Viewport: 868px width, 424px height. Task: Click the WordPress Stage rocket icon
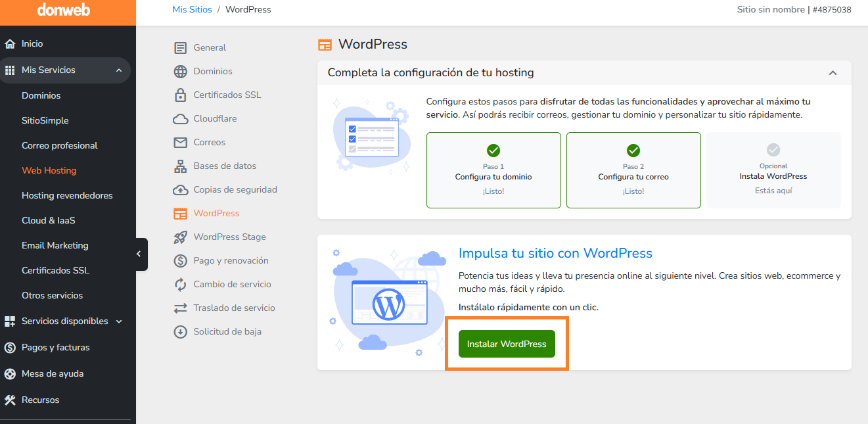(180, 237)
